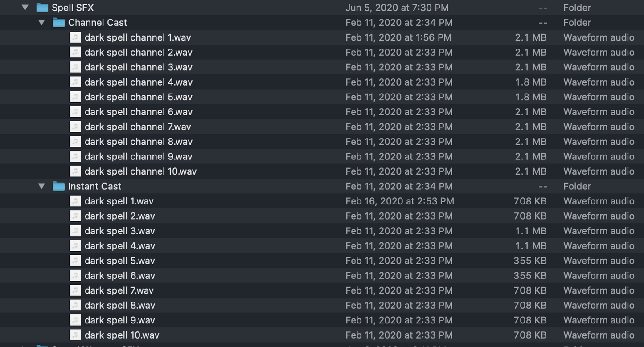Click the 355 KB size of dark spell 5.wav

pyautogui.click(x=529, y=261)
